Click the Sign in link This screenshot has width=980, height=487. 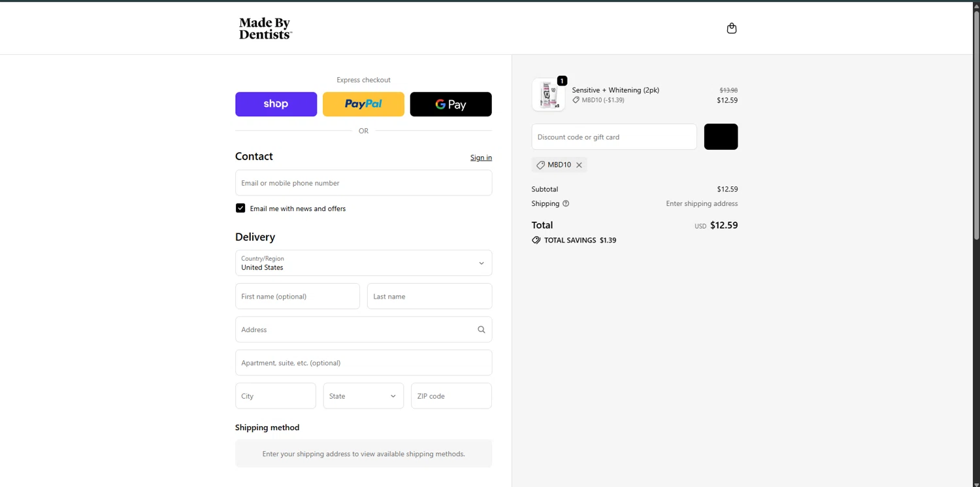point(481,158)
